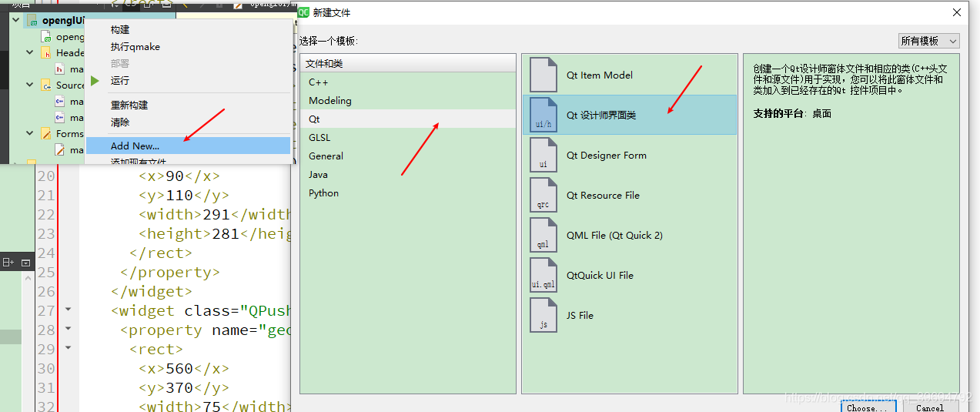Choose 重新构建 from the context menu
Screen dimensions: 980x412
129,105
